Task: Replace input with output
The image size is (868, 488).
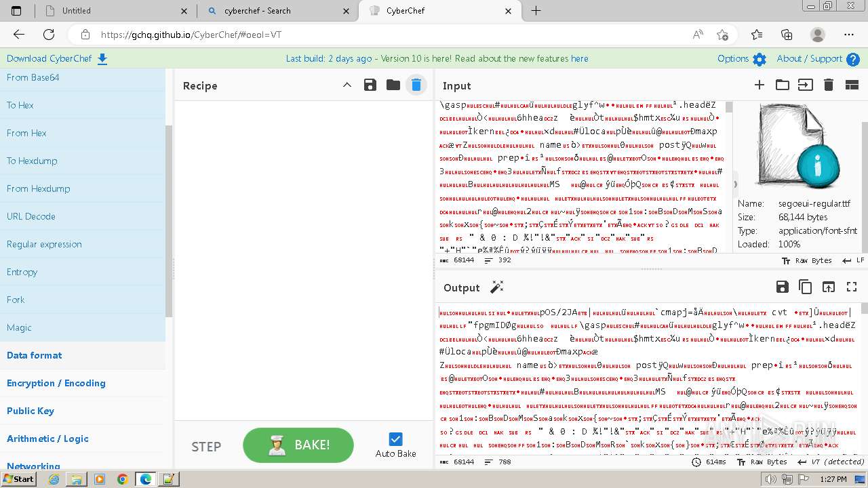Action: (x=829, y=287)
